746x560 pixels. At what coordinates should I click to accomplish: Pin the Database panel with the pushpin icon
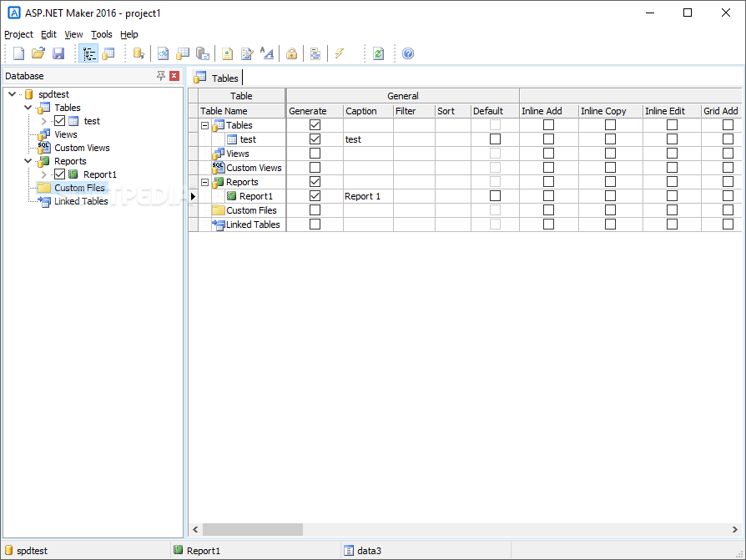coord(161,76)
